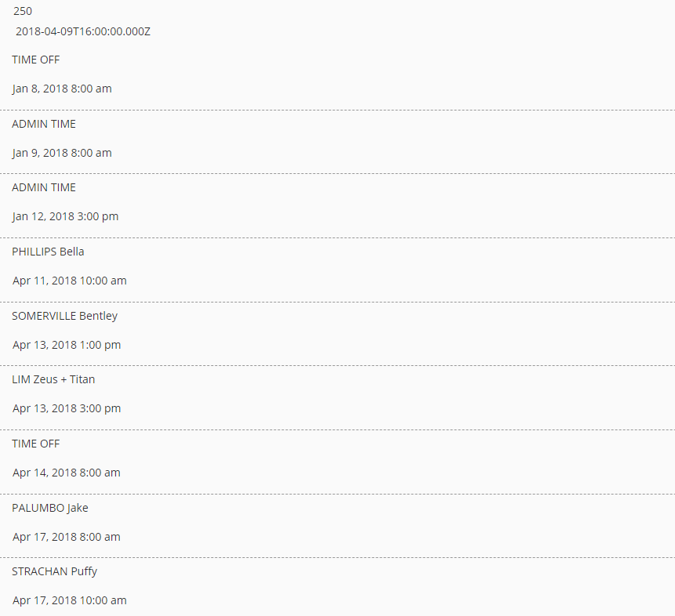
Task: Select the 250 count text
Action: [23, 11]
